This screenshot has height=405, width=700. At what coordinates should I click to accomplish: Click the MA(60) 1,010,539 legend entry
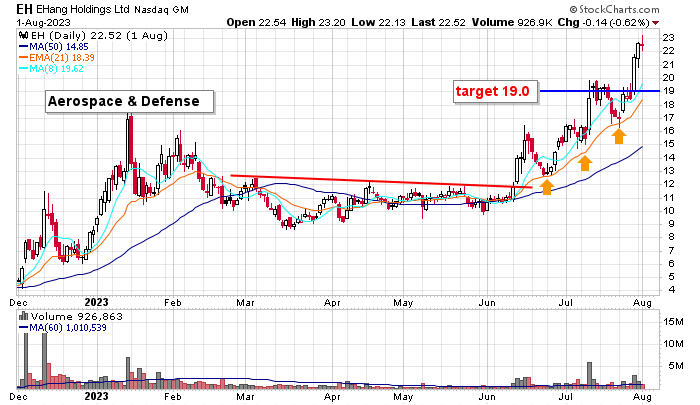pos(62,328)
